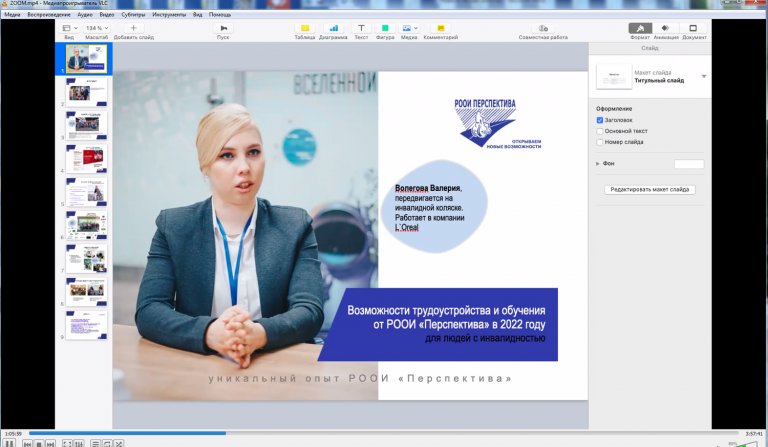Click the Фон color swatch

pyautogui.click(x=689, y=163)
